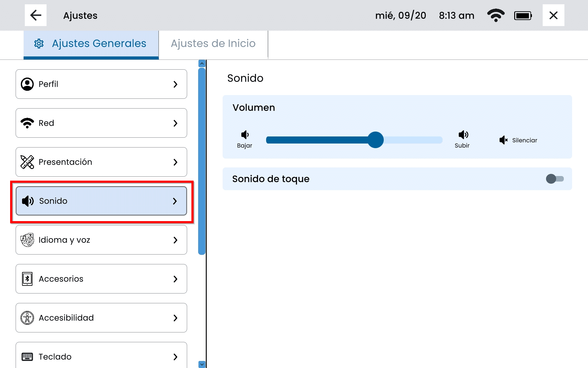Image resolution: width=588 pixels, height=368 pixels.
Task: Click the Perfil user avatar icon
Action: [x=27, y=84]
